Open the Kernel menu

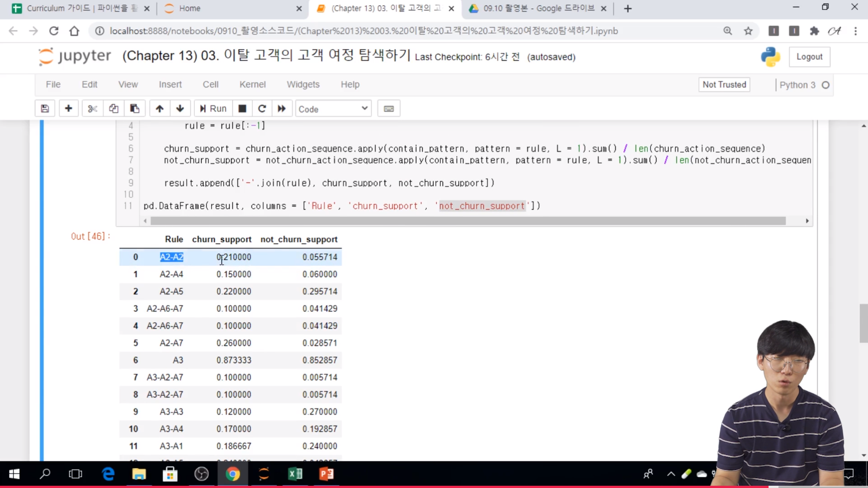coord(252,84)
